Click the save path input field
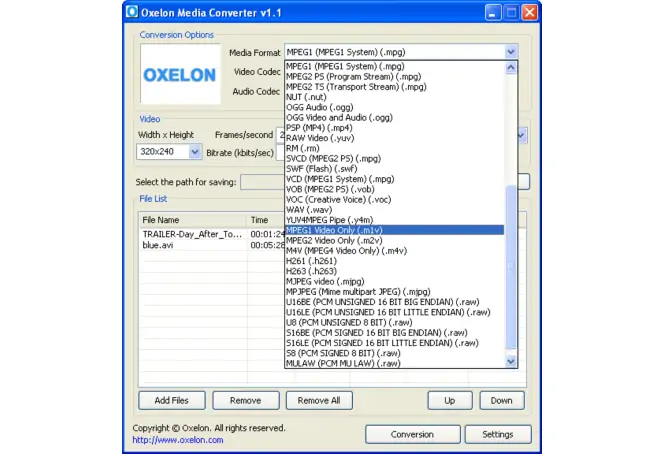Screen dimensions: 664x454 click(x=263, y=182)
